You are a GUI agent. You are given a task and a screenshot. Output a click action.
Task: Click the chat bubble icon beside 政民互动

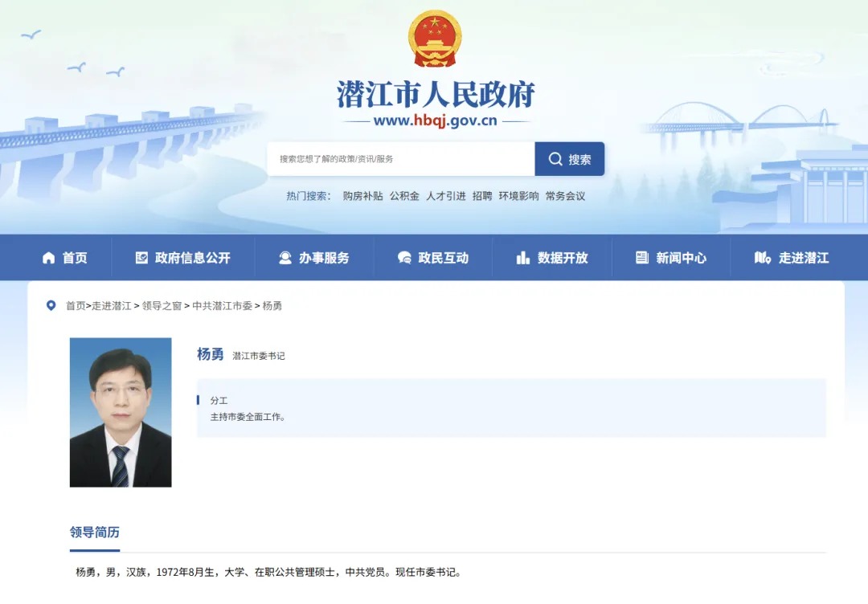pos(404,258)
